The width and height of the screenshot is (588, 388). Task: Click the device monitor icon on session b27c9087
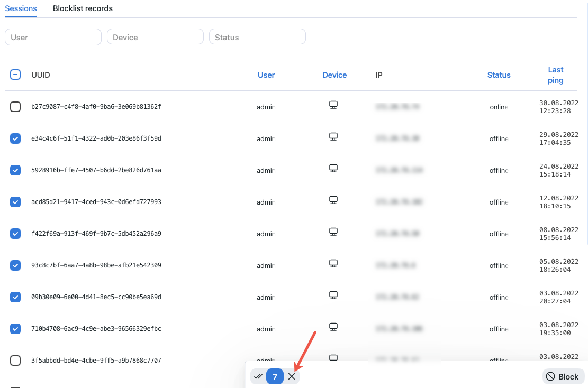[333, 105]
